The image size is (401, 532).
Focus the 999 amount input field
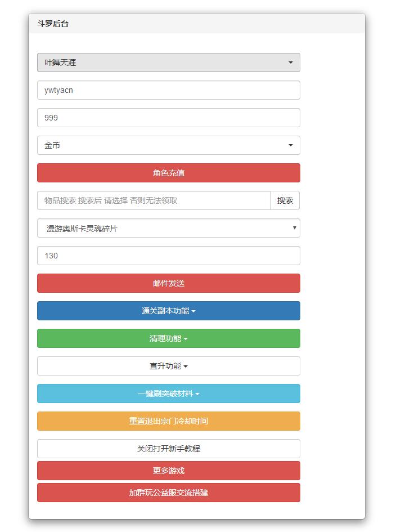click(169, 118)
